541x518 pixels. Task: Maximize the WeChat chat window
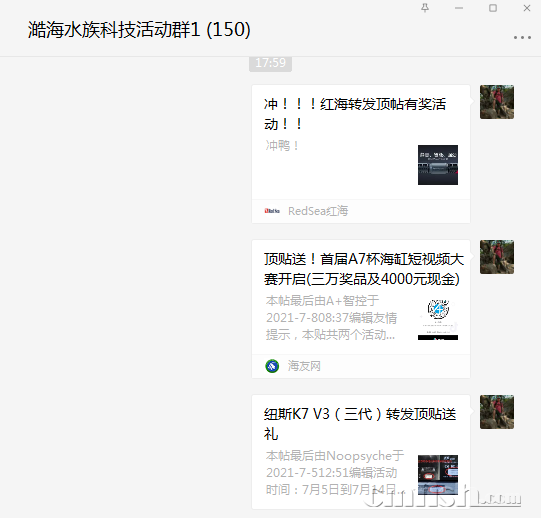[493, 8]
